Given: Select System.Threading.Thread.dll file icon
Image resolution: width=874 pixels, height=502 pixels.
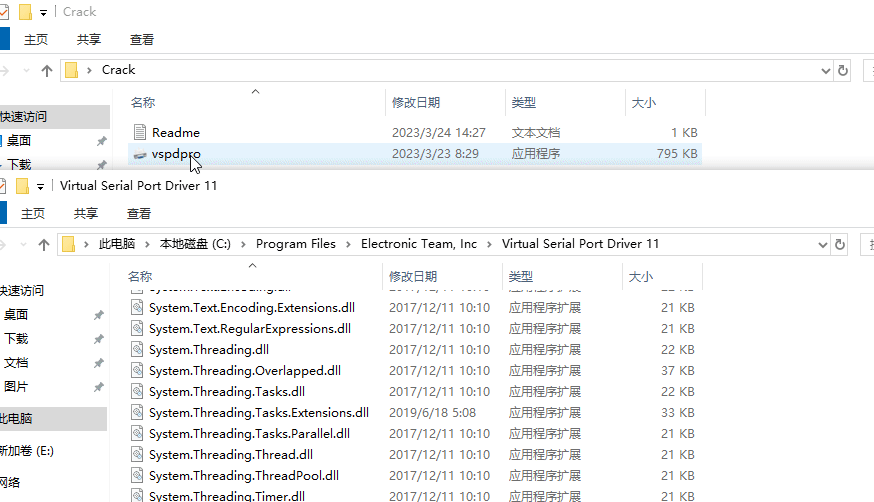Looking at the screenshot, I should click(x=137, y=454).
